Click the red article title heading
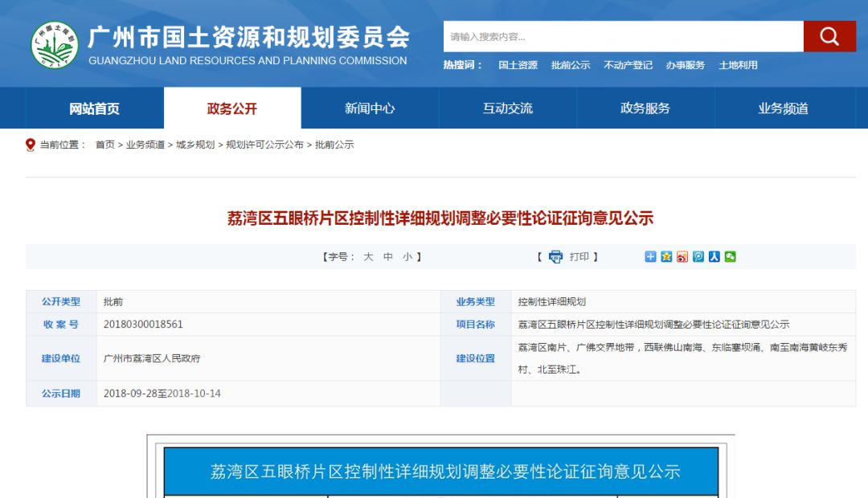The height and width of the screenshot is (498, 868). (440, 218)
